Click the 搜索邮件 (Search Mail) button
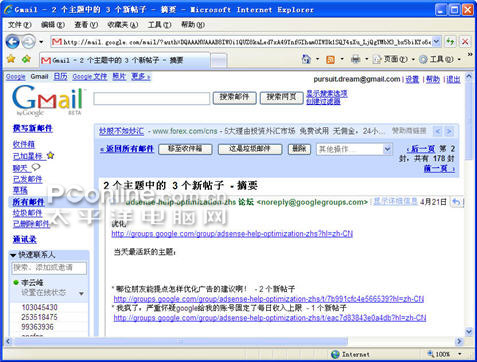477x362 pixels. click(234, 98)
